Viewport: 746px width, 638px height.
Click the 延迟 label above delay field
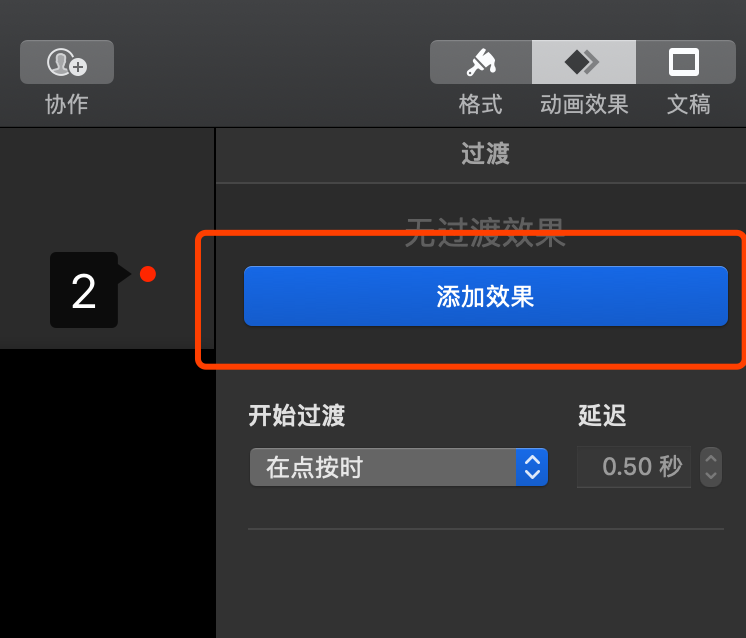point(602,415)
